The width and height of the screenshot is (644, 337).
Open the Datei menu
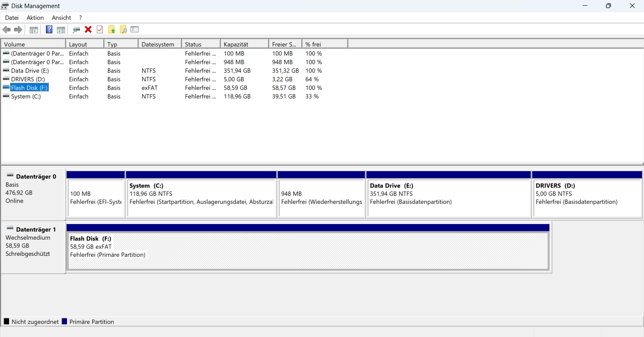coord(12,18)
